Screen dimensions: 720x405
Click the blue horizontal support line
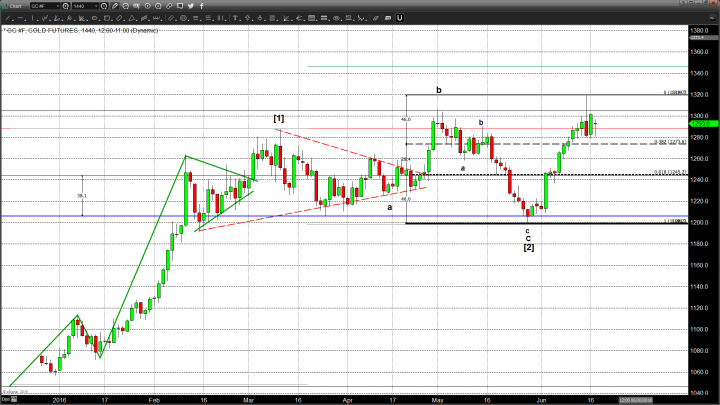tap(300, 216)
